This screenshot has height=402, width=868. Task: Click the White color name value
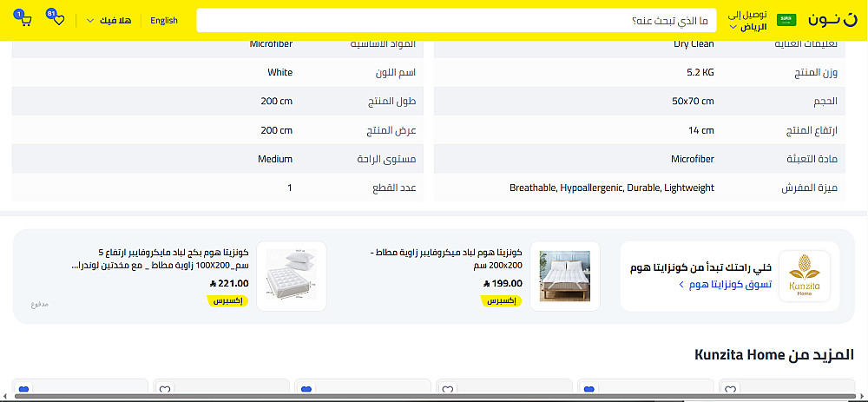280,72
